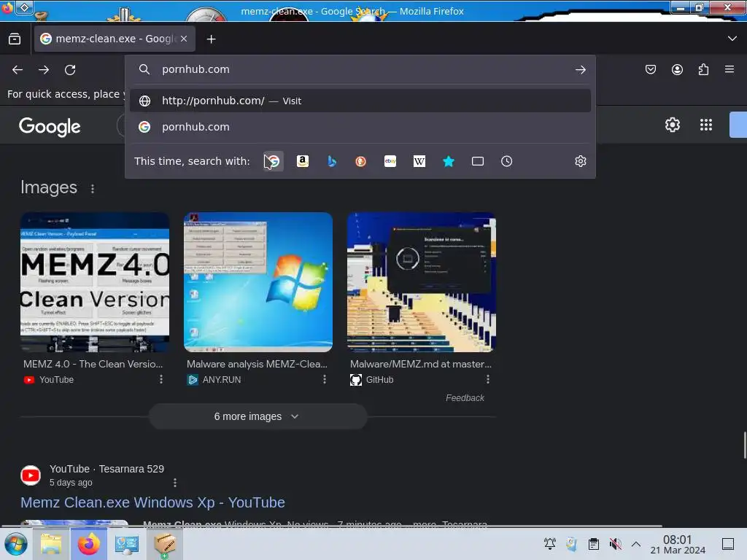Open Malware/MEMZ.md GitHub thumbnail
747x560 pixels.
[422, 282]
